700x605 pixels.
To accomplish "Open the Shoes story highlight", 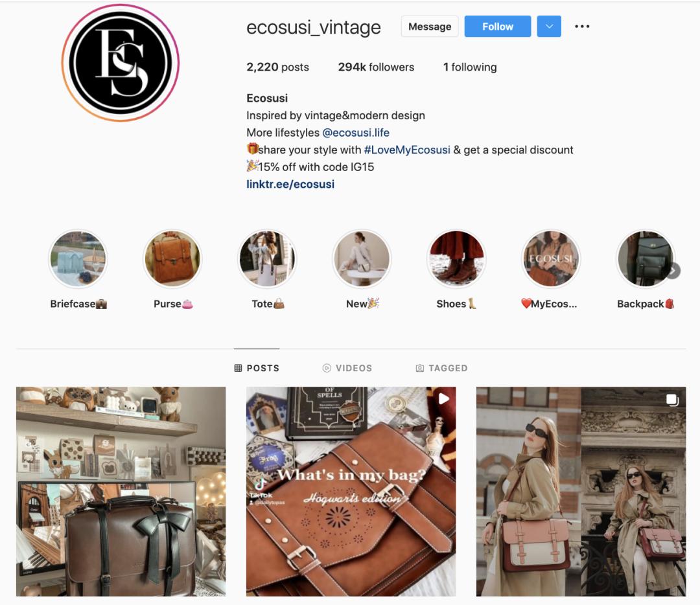I will pos(456,258).
